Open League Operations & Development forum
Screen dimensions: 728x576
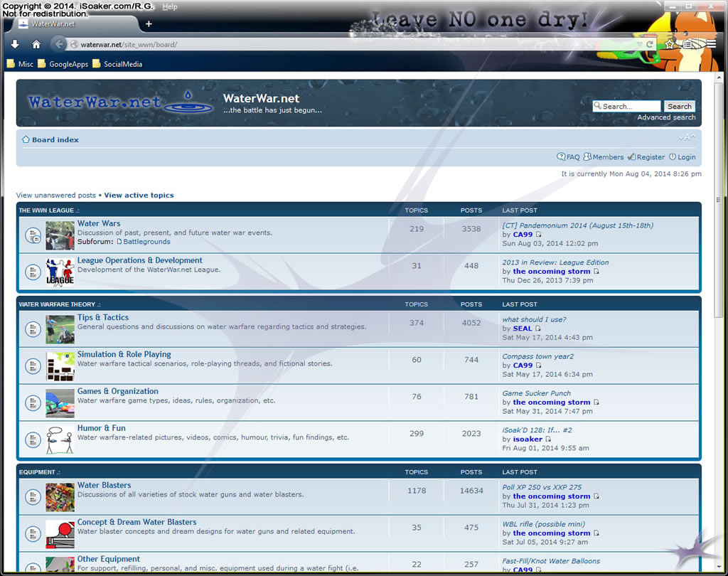pos(140,260)
